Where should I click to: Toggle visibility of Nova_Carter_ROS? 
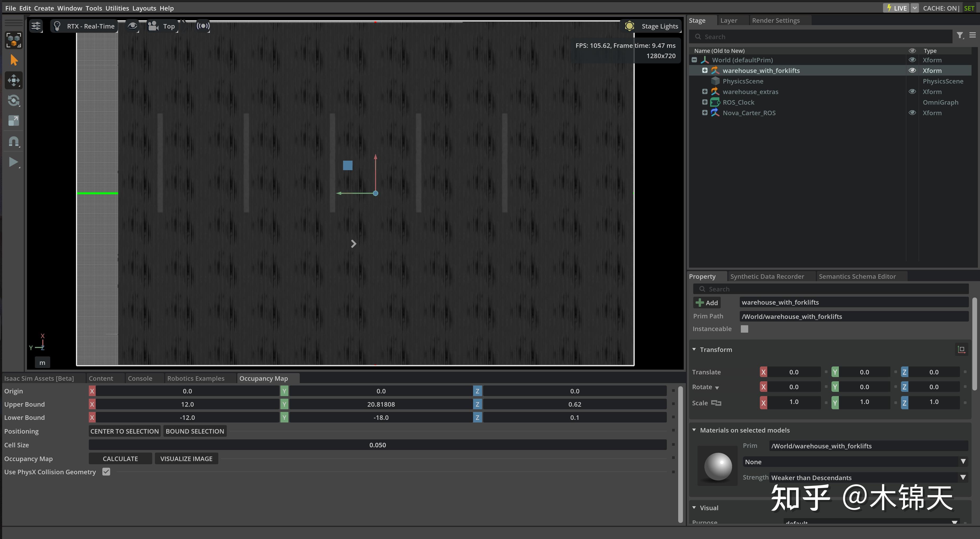click(x=912, y=113)
